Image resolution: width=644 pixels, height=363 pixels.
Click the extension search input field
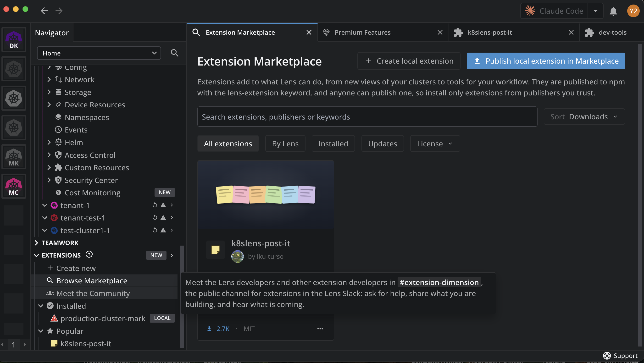point(367,117)
